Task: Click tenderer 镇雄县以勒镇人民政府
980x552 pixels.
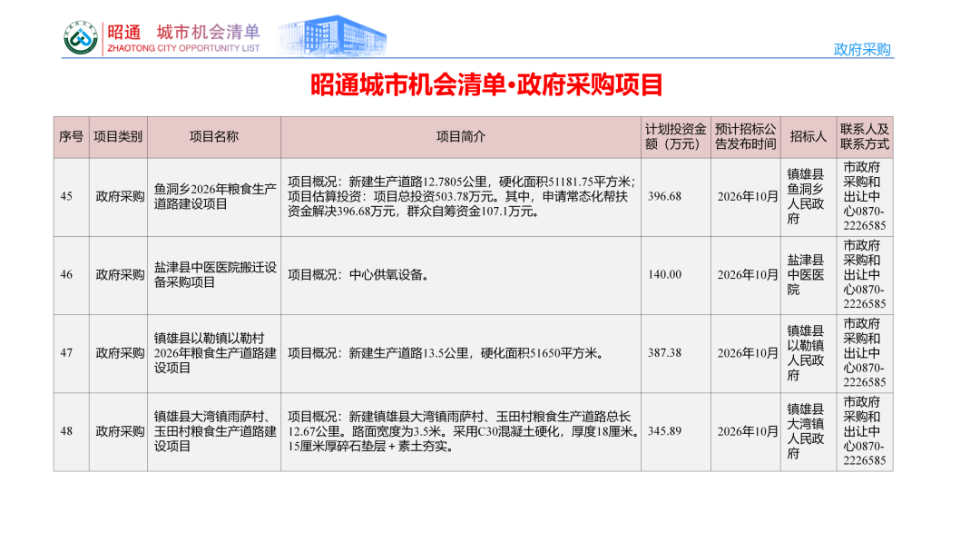Action: tap(806, 352)
